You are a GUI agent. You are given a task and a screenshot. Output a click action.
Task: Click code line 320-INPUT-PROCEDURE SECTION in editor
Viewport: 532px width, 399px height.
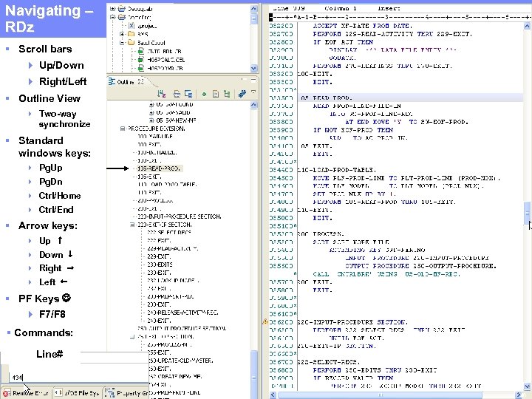coord(352,321)
